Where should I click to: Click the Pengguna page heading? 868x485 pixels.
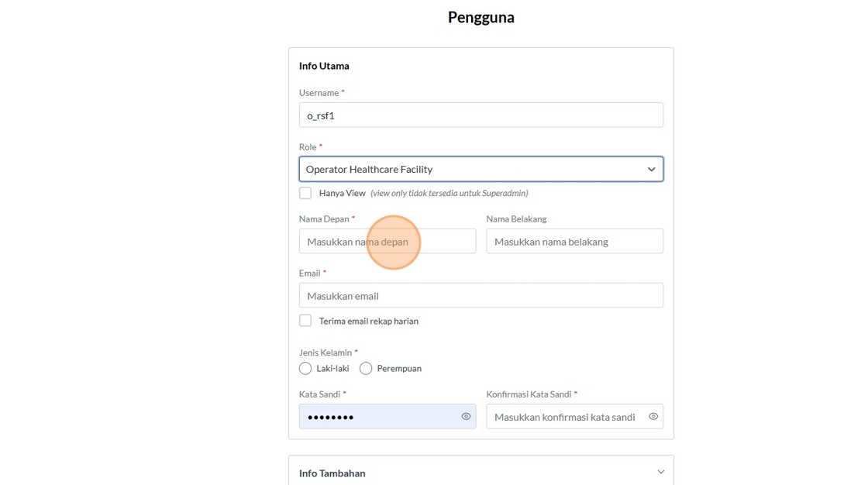click(x=480, y=17)
